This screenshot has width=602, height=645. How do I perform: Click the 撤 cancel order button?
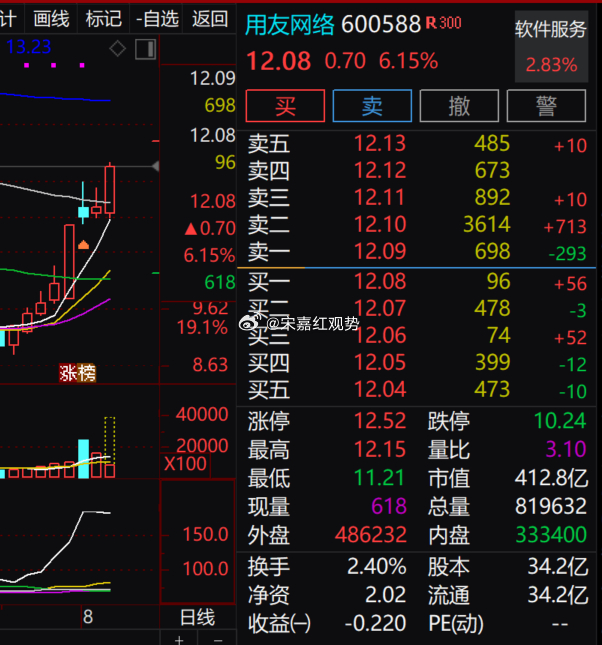(459, 106)
